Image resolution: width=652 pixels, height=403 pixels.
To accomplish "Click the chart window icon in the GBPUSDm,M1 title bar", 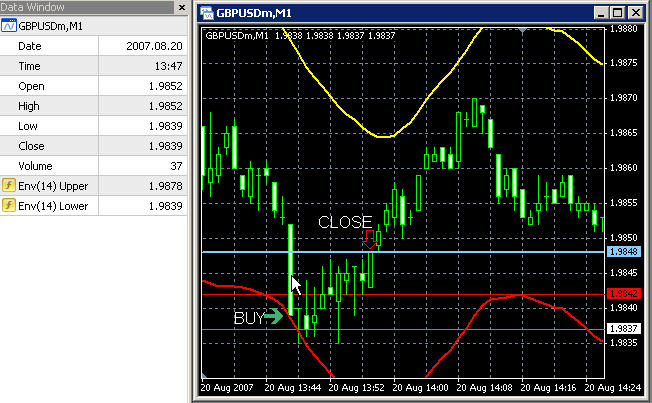I will coord(207,13).
